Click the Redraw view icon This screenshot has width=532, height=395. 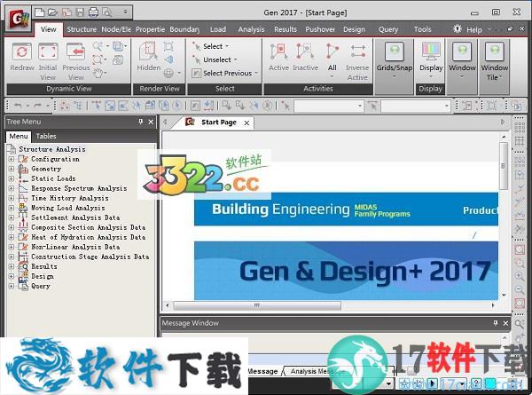[21, 58]
